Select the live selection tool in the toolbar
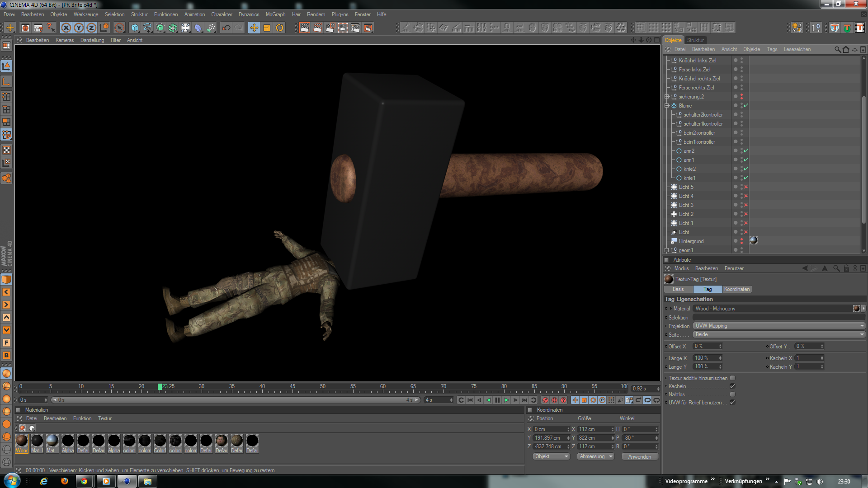This screenshot has height=488, width=868. click(x=119, y=28)
